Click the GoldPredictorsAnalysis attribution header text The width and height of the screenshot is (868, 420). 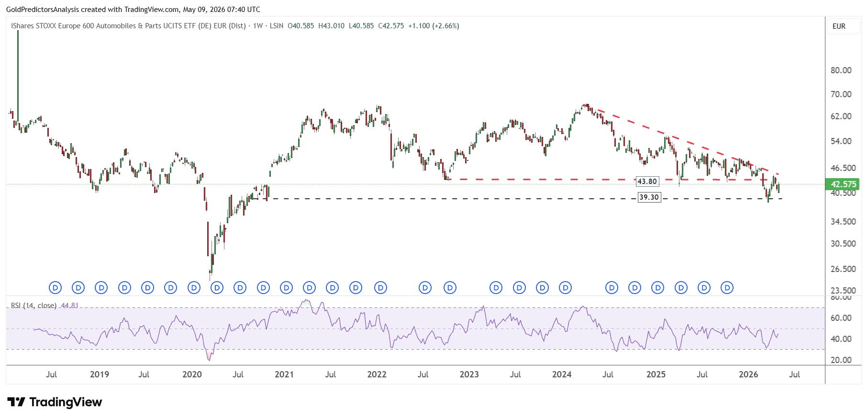pos(133,10)
